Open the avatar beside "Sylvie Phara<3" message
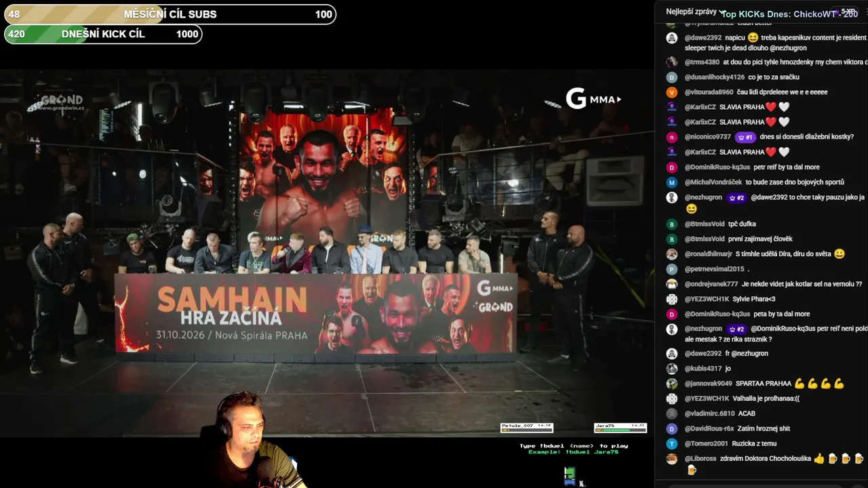The height and width of the screenshot is (488, 868). pyautogui.click(x=672, y=299)
